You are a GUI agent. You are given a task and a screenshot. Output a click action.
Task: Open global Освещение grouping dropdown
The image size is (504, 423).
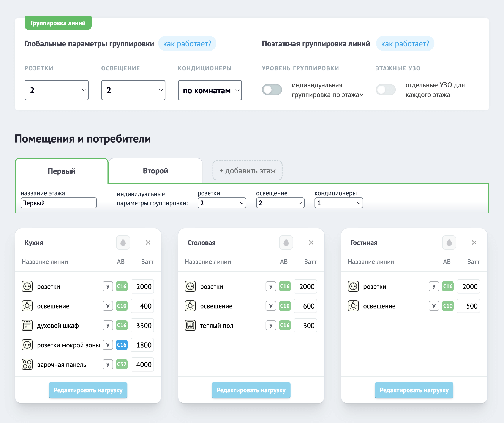pos(133,90)
